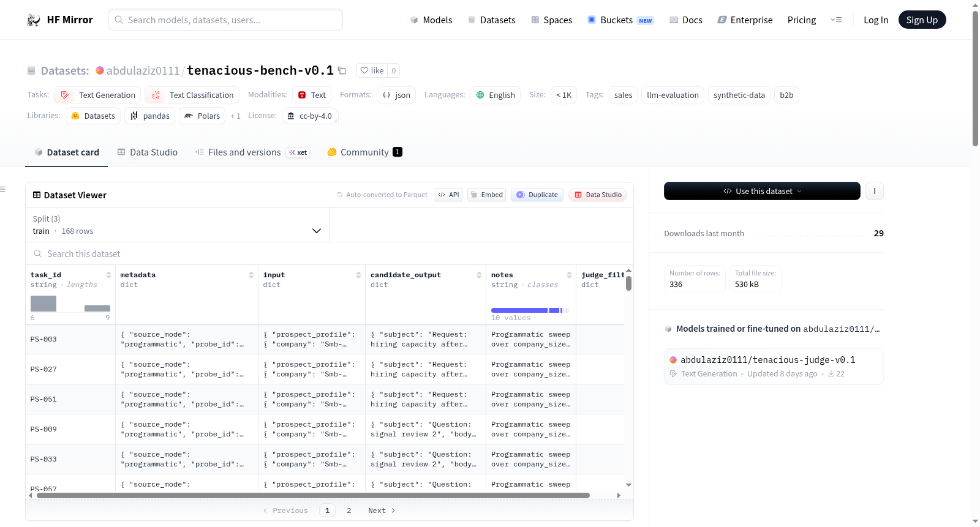The width and height of the screenshot is (980, 527).
Task: Expand the Use this dataset dropdown
Action: point(762,191)
